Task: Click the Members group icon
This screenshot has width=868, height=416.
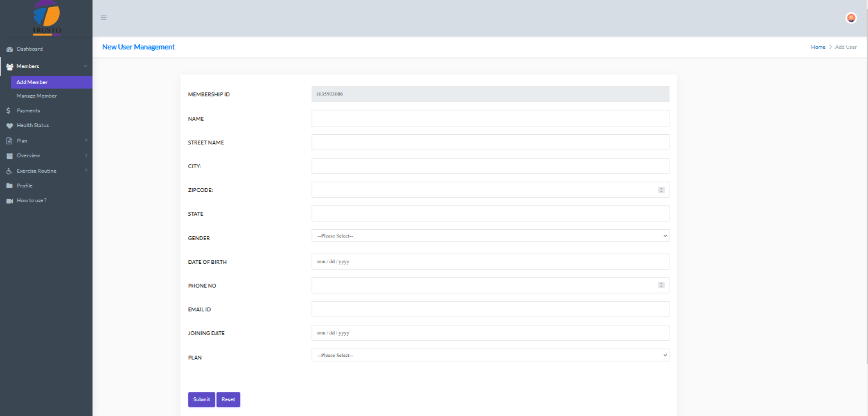Action: [10, 67]
